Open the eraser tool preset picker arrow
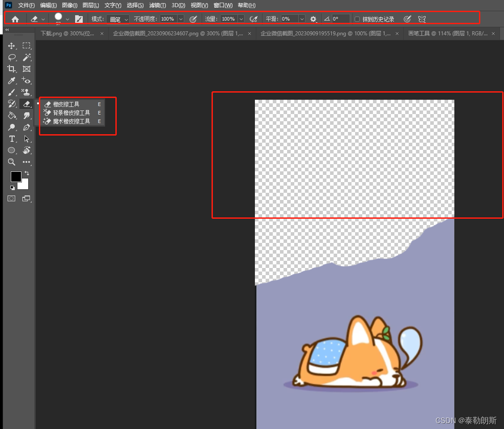Screen dimensions: 504x429 pyautogui.click(x=43, y=20)
